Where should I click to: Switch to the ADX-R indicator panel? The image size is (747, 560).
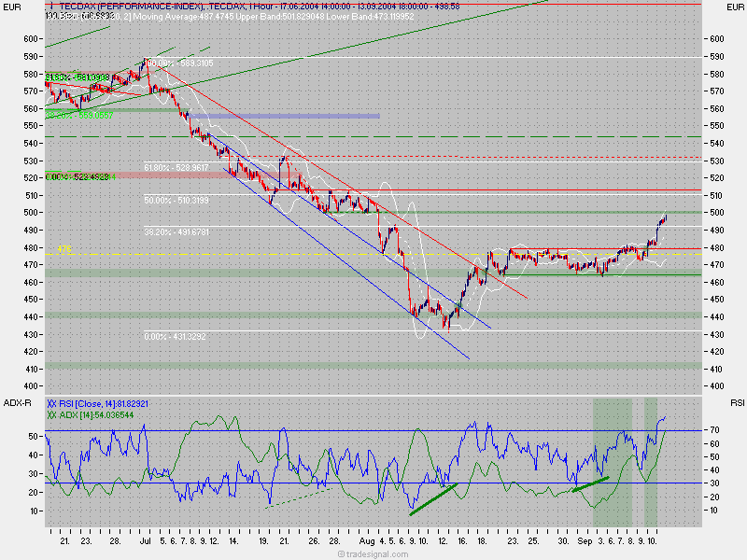(17, 402)
